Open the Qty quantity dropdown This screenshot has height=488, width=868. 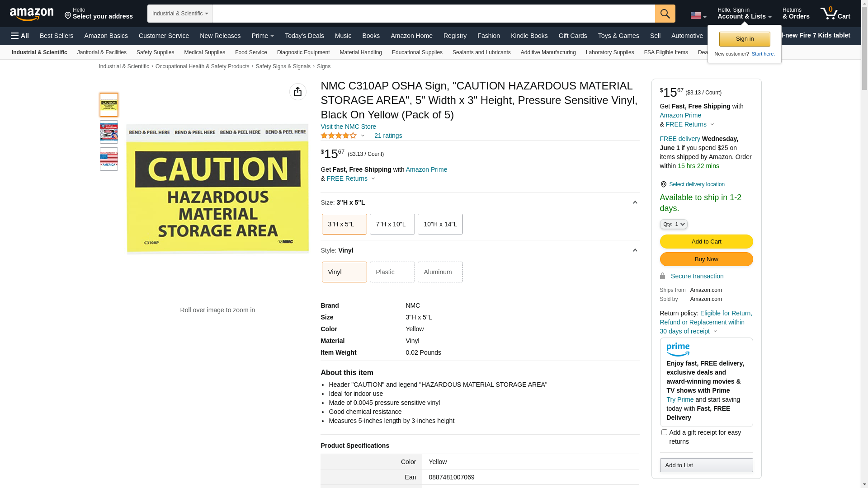pos(673,224)
